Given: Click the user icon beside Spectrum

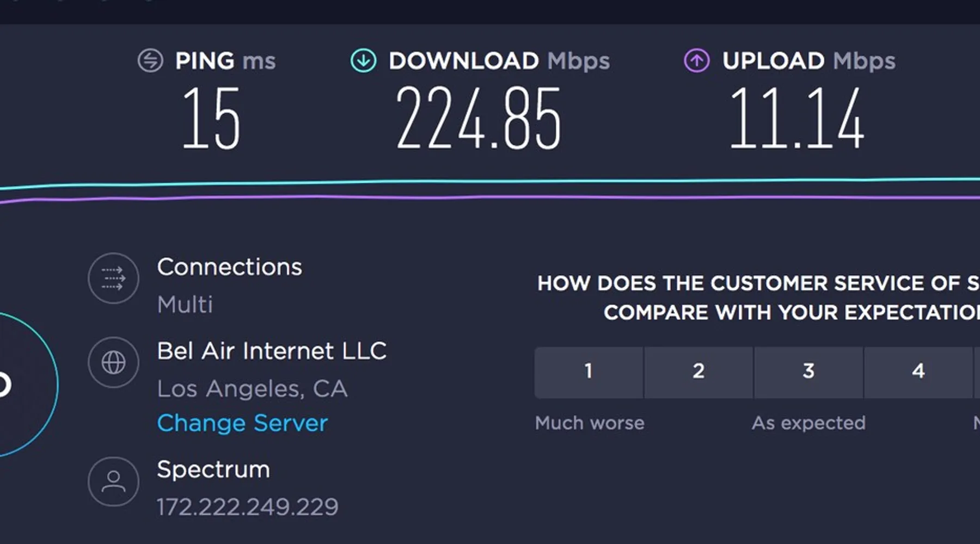Looking at the screenshot, I should (x=113, y=482).
